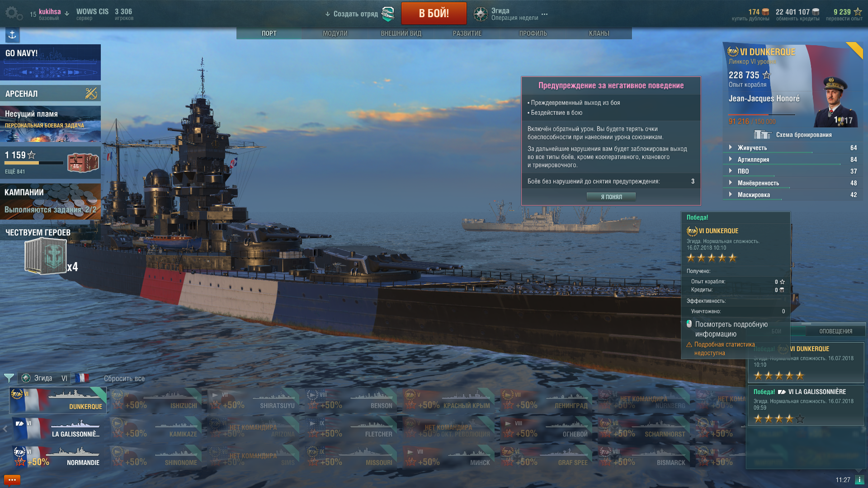
Task: Open the chat bubble icon
Action: pos(12,480)
